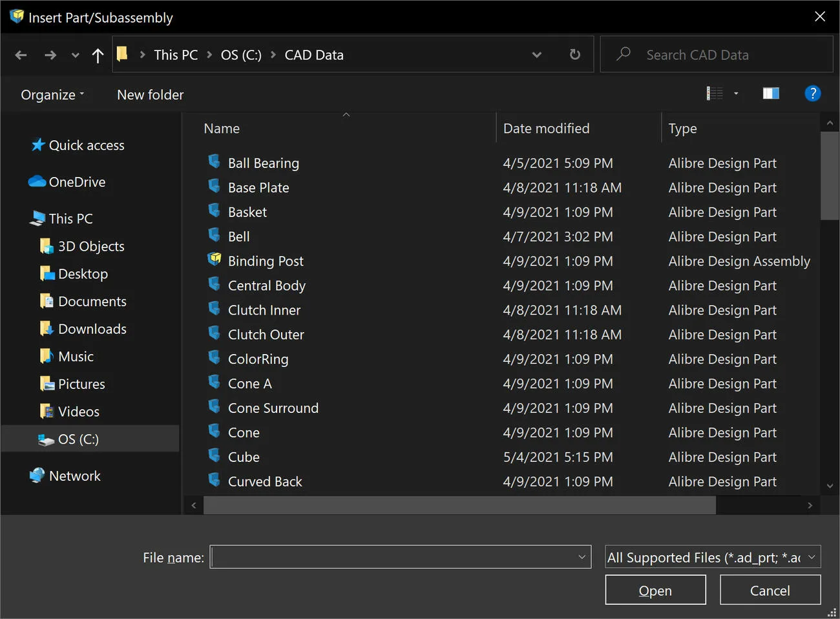Create a New folder
The height and width of the screenshot is (619, 840).
click(x=150, y=94)
